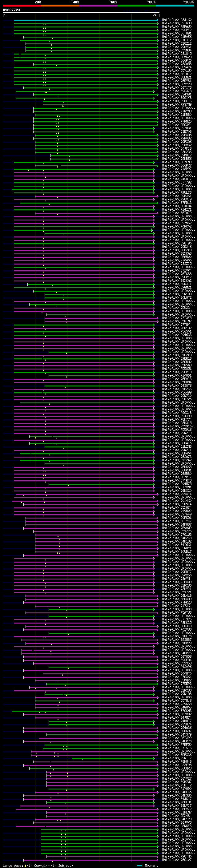Viewport: 197px width, 868px height.
Task: Click the UniRef100_C6T891 label
Action: [x=177, y=33]
